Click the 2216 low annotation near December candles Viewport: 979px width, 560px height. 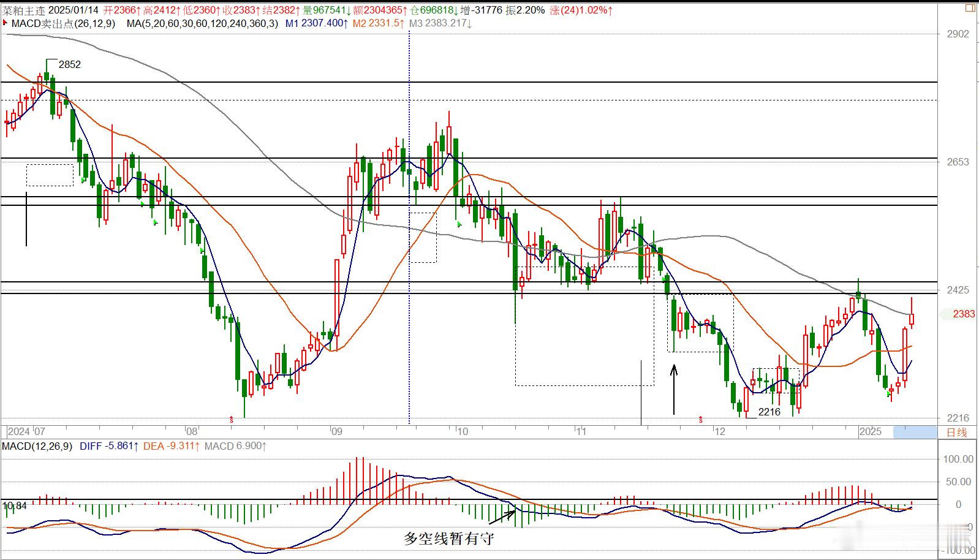pos(769,412)
